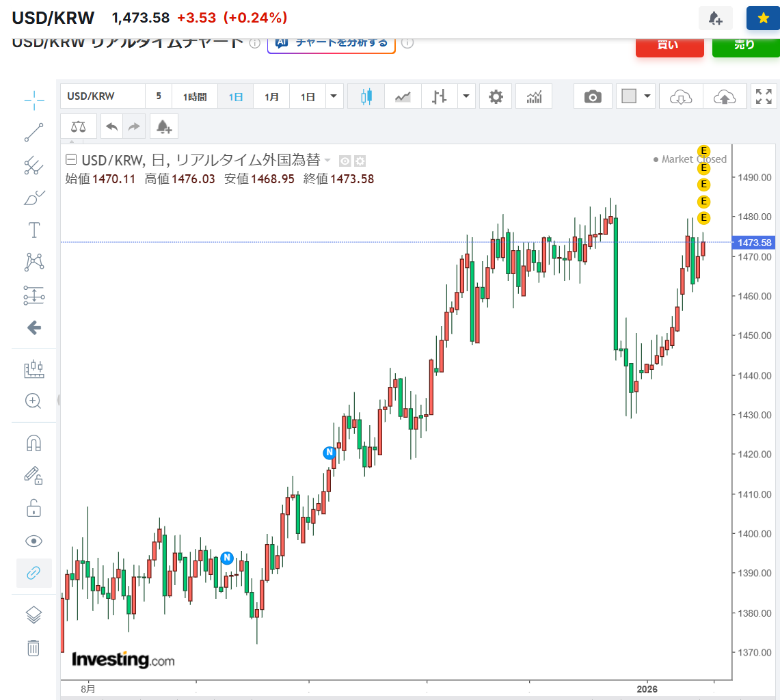Screen dimensions: 780x700
Task: Activate the zoom in magnifier tool
Action: coord(33,401)
